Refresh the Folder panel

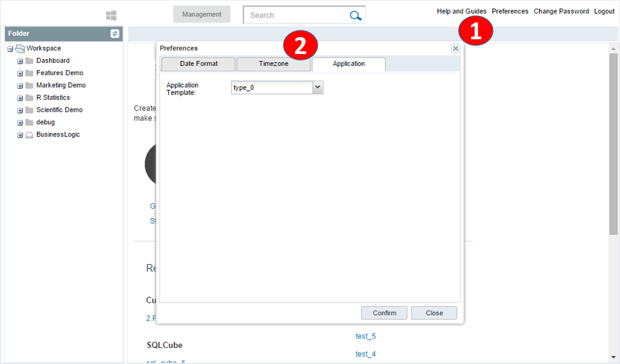[x=115, y=34]
